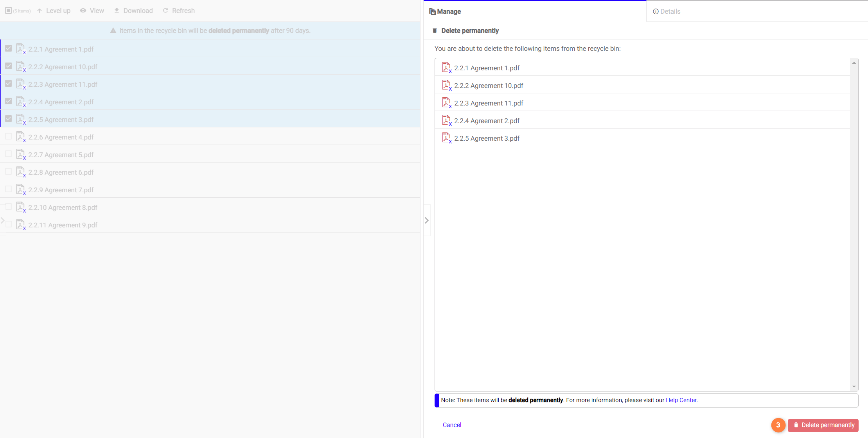The image size is (868, 438).
Task: Click PDF icon of 2.2.6 Agreement 4.pdf
Action: point(20,137)
